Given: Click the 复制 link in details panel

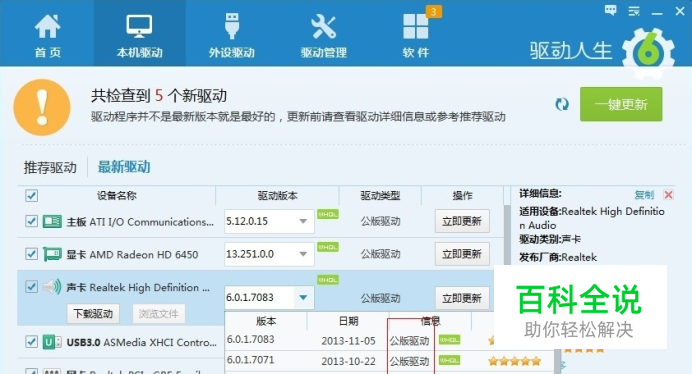Looking at the screenshot, I should pyautogui.click(x=644, y=195).
